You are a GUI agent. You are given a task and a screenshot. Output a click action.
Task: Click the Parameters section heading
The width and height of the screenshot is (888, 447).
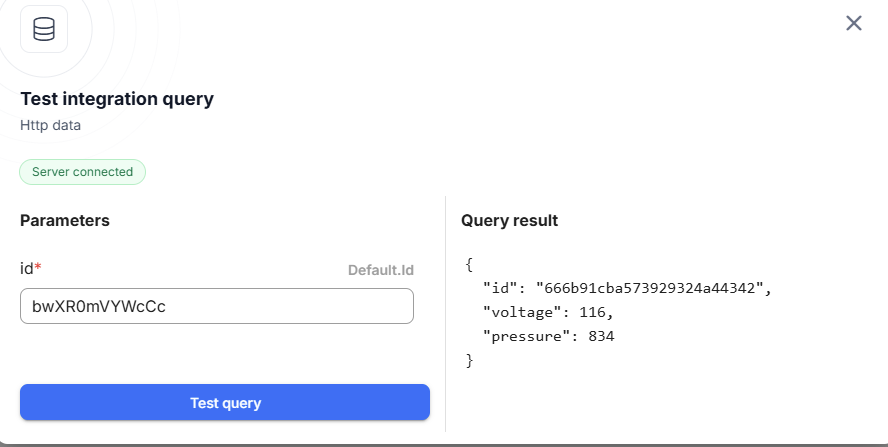tap(65, 220)
